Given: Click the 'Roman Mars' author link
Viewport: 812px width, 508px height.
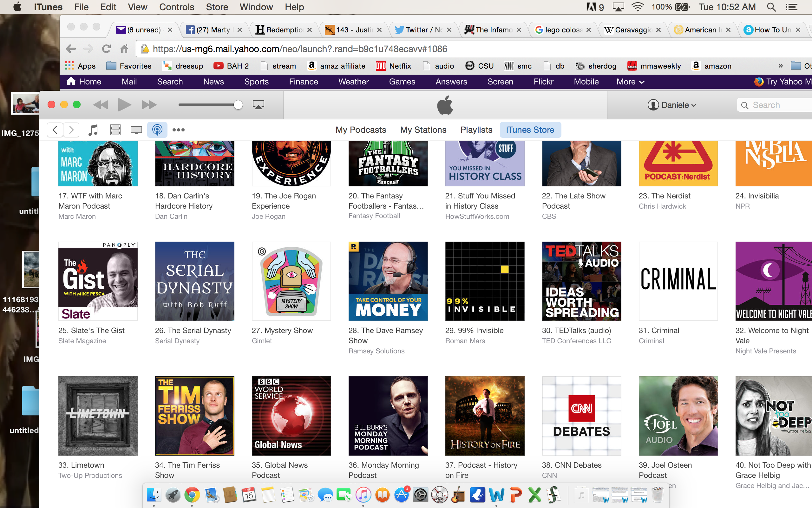Looking at the screenshot, I should 465,341.
